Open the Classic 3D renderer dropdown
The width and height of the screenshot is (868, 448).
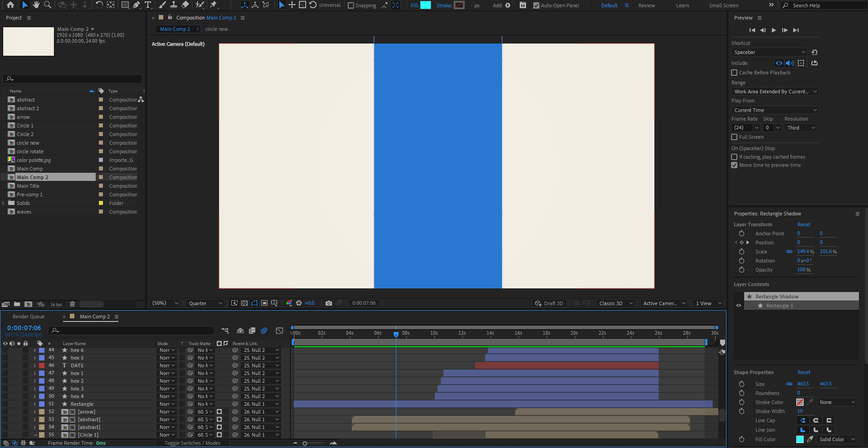click(616, 303)
